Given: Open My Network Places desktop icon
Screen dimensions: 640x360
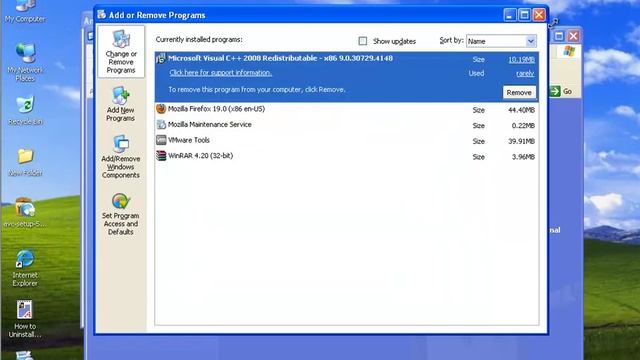Looking at the screenshot, I should pyautogui.click(x=25, y=62).
